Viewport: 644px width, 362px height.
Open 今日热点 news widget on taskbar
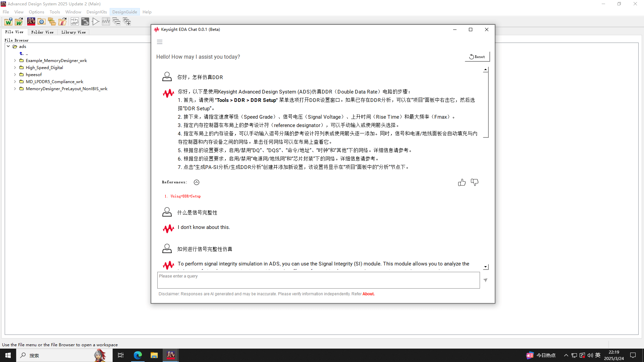(x=541, y=355)
